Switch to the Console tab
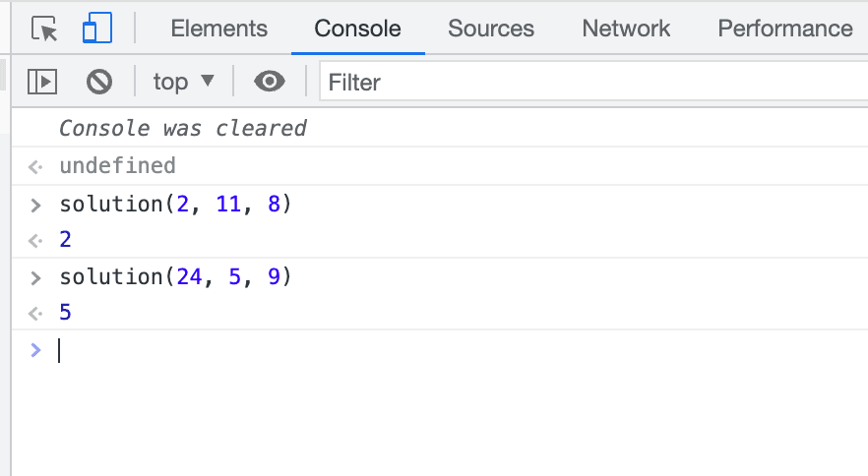This screenshot has height=476, width=868. tap(357, 29)
